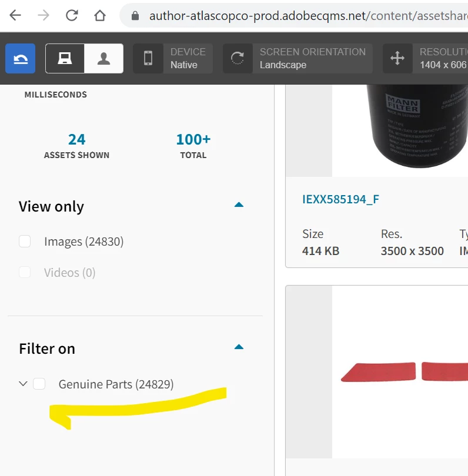
Task: Expand the Genuine Parts tree chevron
Action: (23, 384)
